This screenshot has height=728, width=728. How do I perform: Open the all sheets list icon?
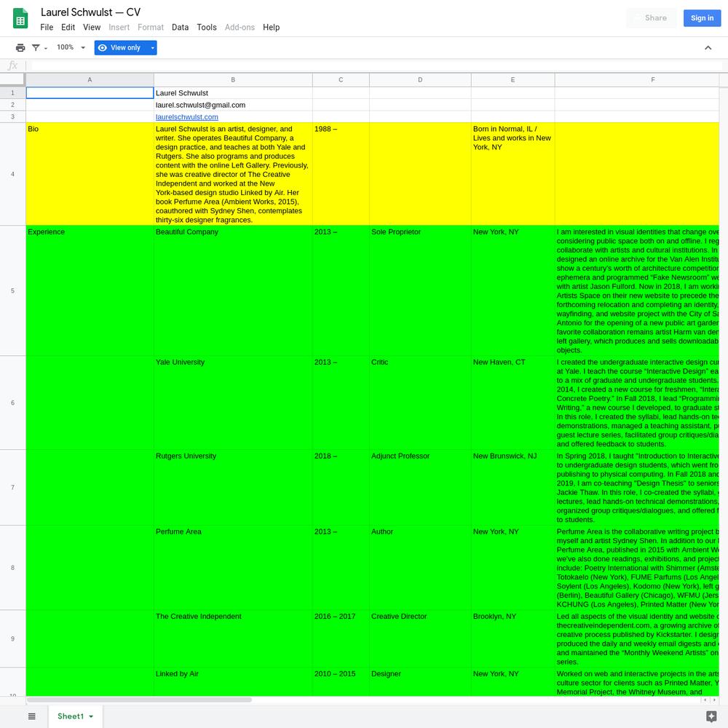pos(31,716)
